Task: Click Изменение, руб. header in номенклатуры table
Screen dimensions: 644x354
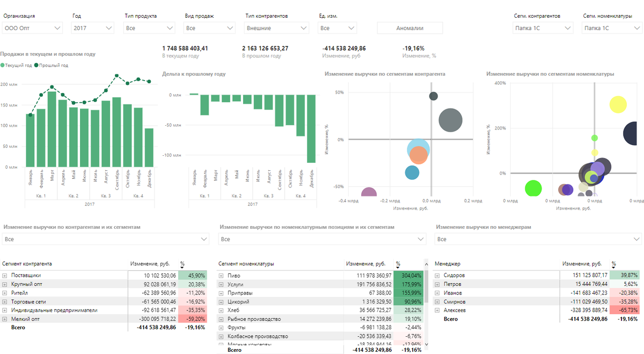Action: (x=366, y=264)
